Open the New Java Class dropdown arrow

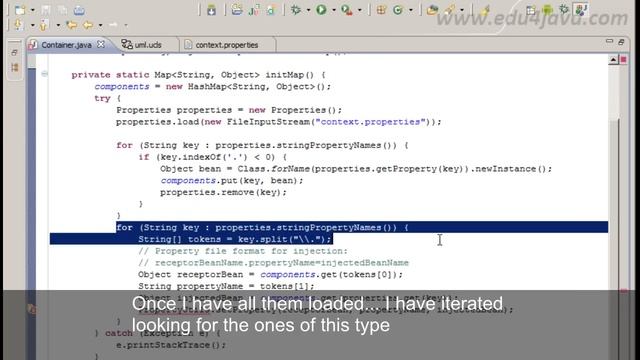pos(411,10)
